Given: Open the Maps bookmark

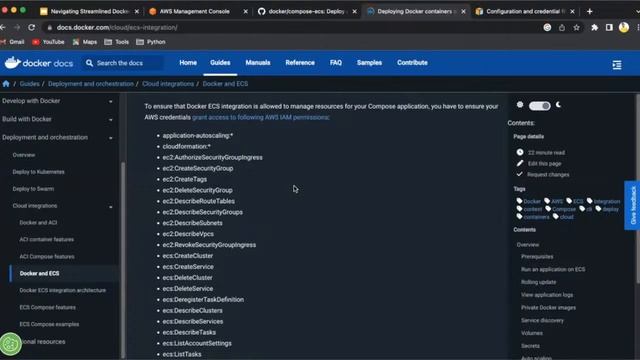Looking at the screenshot, I should coord(85,42).
